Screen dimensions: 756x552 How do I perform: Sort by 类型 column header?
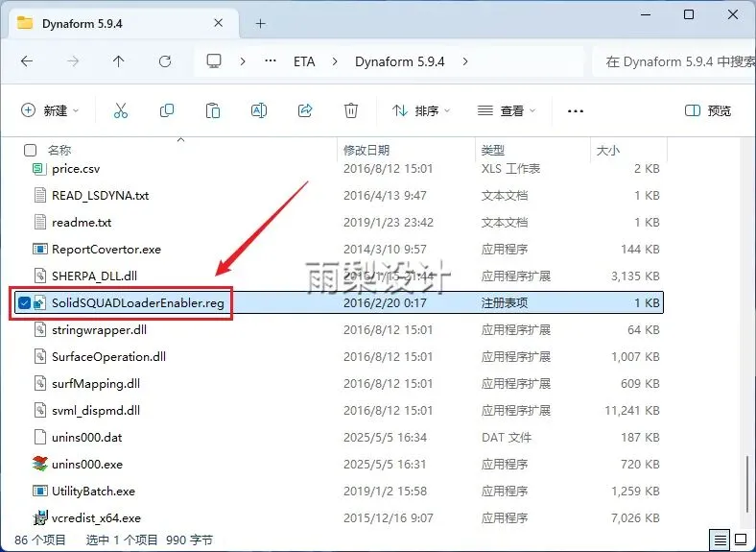[492, 150]
